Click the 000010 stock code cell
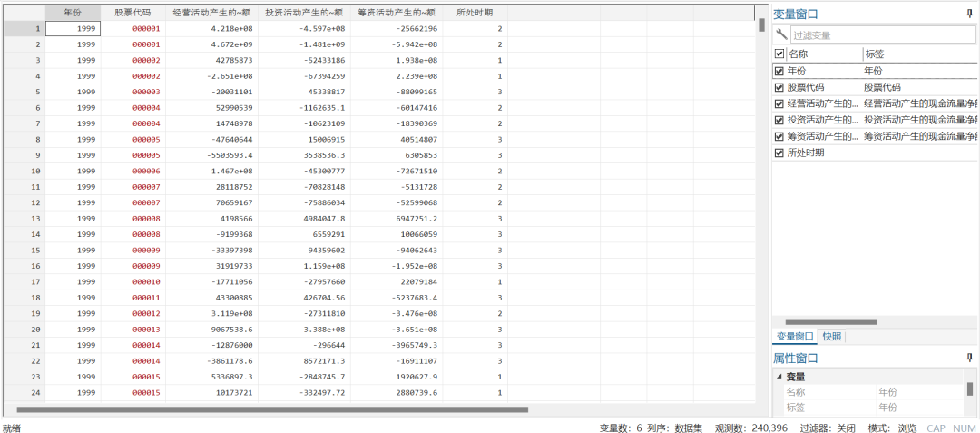Screen dimensions: 980x433 click(x=132, y=281)
